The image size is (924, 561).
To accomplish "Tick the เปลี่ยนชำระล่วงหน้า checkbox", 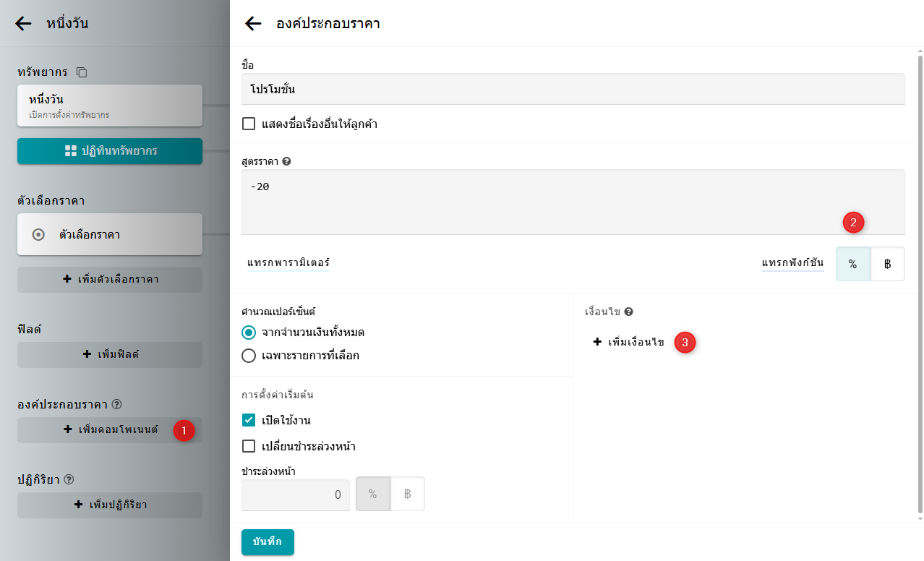I will coord(249,446).
